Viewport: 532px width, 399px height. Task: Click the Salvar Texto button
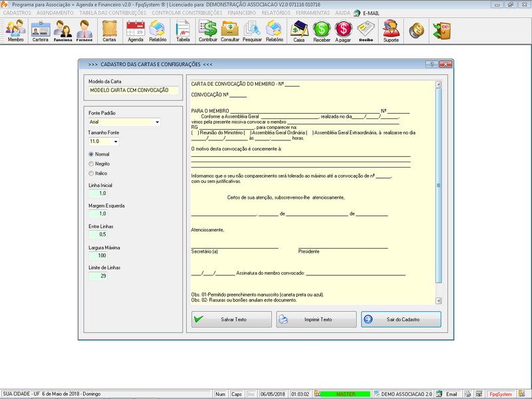pos(231,319)
